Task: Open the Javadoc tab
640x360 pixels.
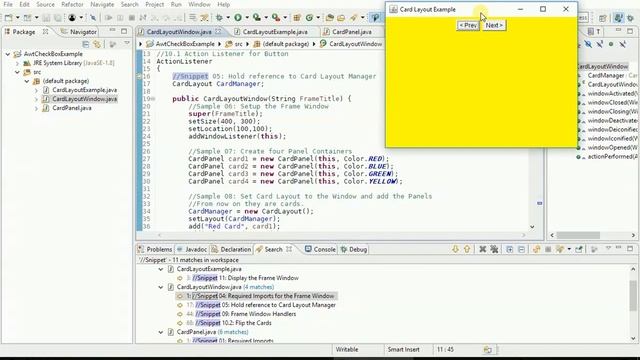Action: 192,249
